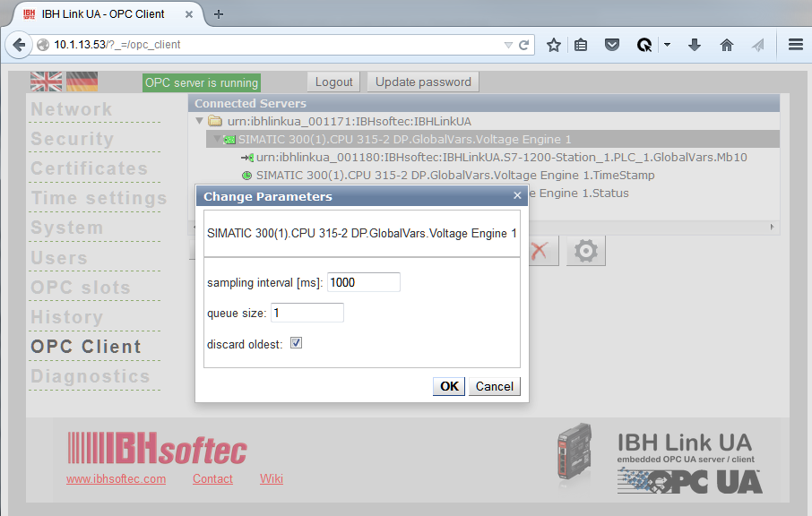812x516 pixels.
Task: Switch language with the UK flag
Action: point(47,82)
